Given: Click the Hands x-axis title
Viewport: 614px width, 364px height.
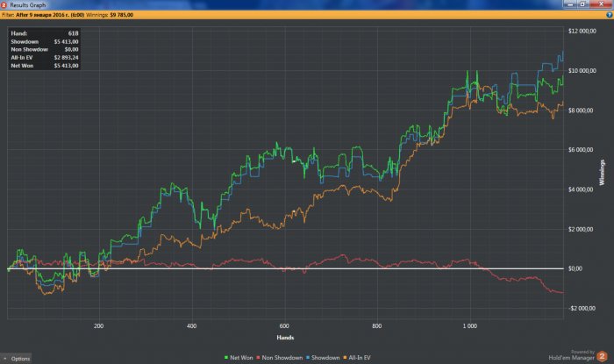Looking at the screenshot, I should point(285,338).
